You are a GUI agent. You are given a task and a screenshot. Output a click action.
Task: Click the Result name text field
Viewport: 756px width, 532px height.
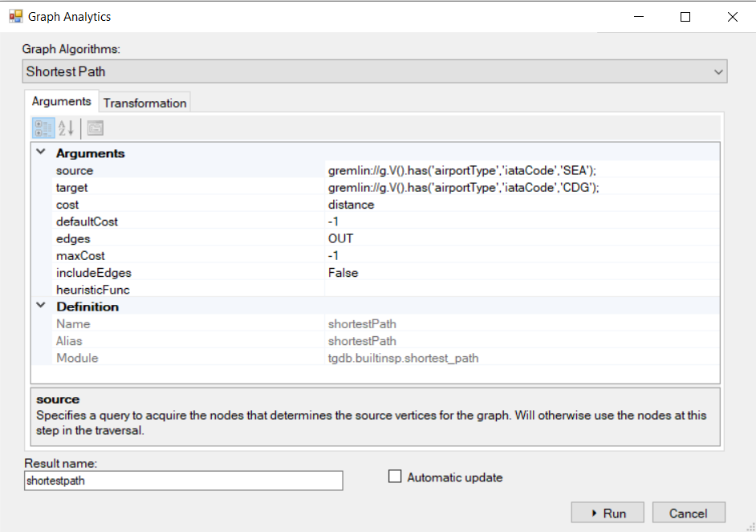coord(183,481)
